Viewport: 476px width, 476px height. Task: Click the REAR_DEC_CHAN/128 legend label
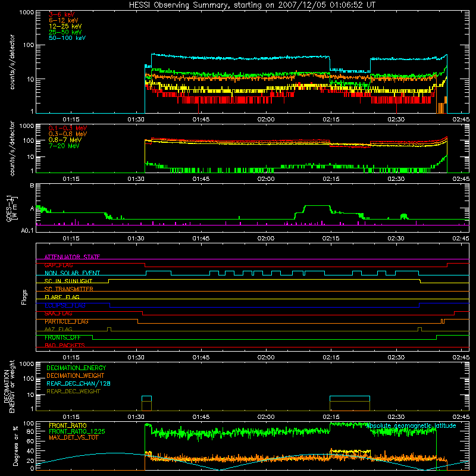(x=79, y=383)
